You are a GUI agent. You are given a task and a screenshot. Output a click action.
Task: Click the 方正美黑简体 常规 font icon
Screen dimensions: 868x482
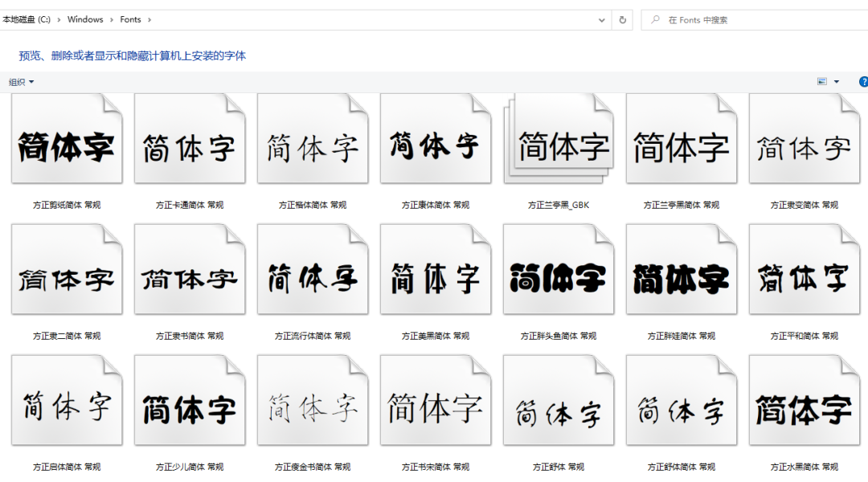click(x=436, y=269)
